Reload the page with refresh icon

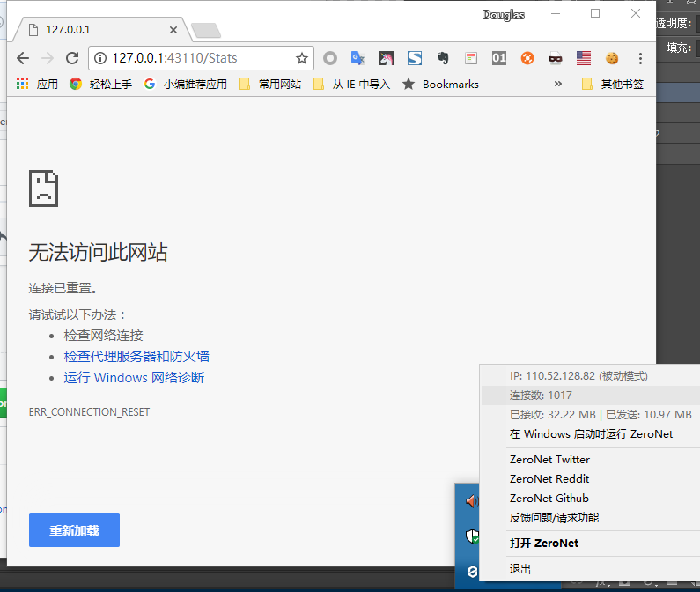coord(72,58)
